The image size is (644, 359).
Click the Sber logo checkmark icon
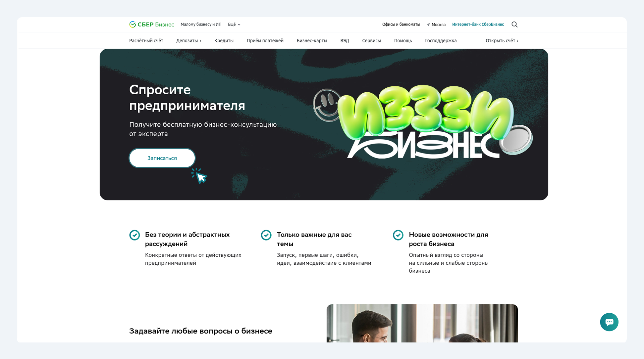pos(133,24)
